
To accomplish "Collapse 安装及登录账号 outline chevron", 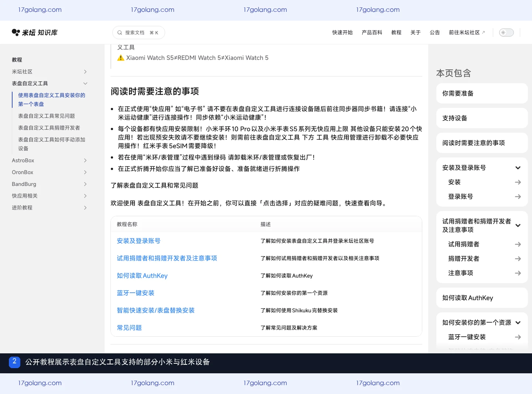I will pos(518,168).
